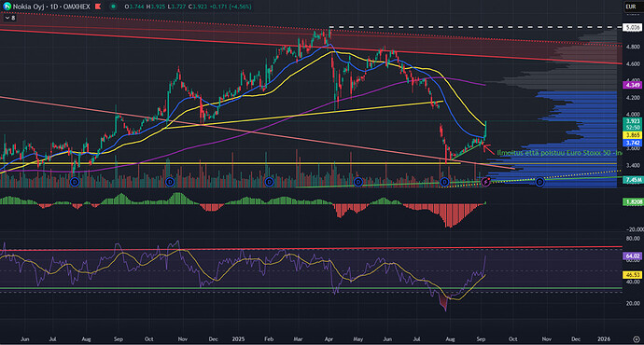Click the red flag icon beside OMXHEX
Viewport: 644px width, 345px height.
[98, 7]
